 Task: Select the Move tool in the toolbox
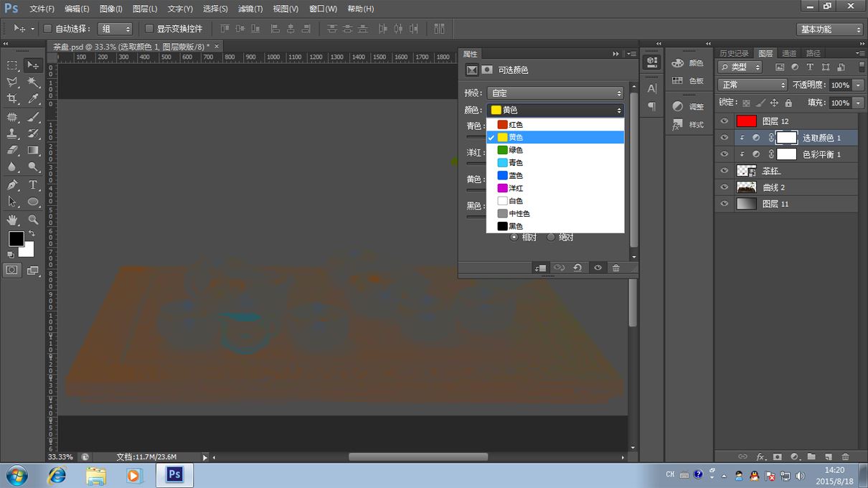tap(33, 65)
